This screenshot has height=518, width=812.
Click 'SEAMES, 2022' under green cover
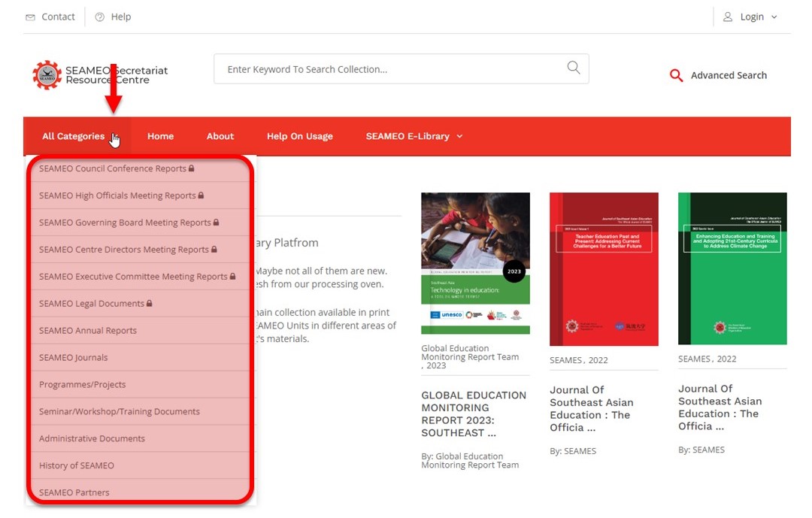tap(707, 359)
